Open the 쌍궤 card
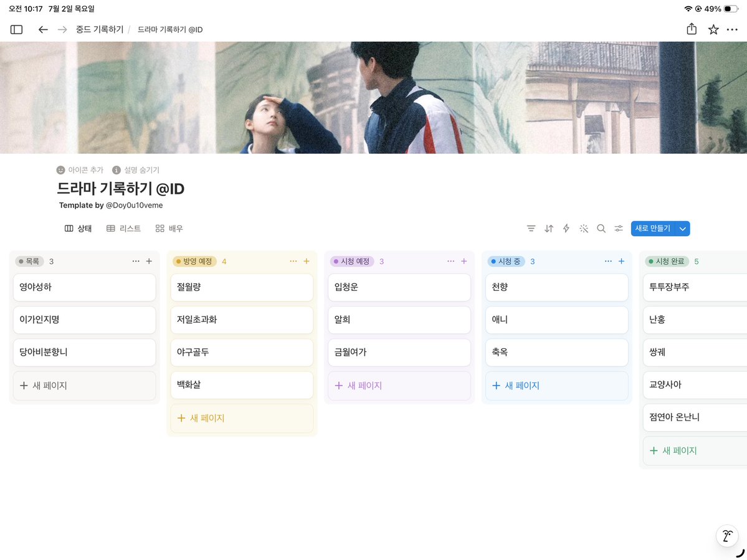 coord(695,353)
